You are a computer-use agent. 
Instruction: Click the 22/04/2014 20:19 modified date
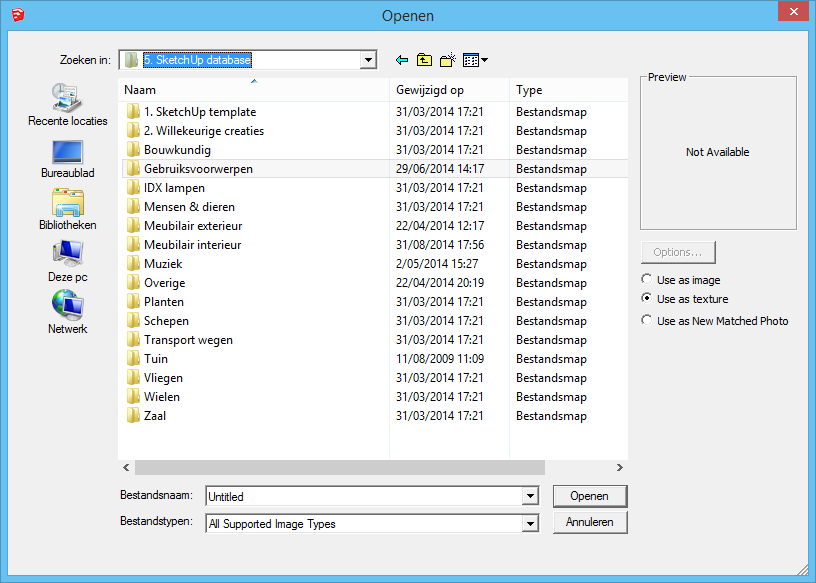[440, 283]
